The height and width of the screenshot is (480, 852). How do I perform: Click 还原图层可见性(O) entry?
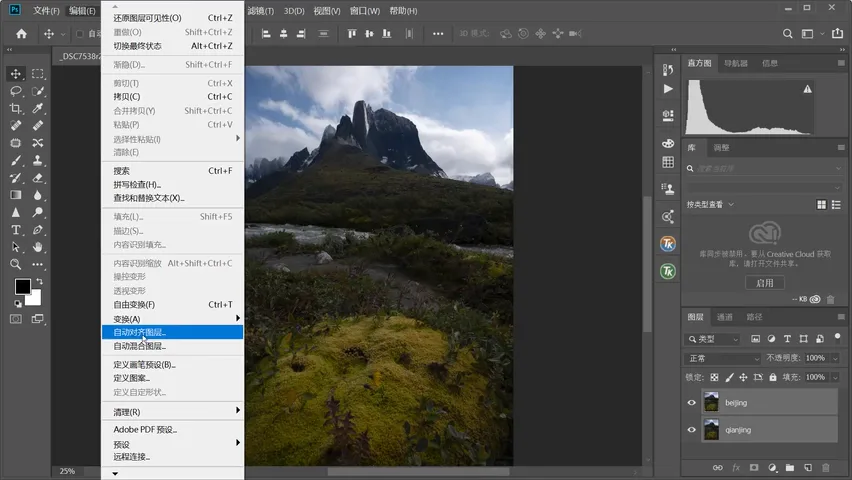(172, 18)
